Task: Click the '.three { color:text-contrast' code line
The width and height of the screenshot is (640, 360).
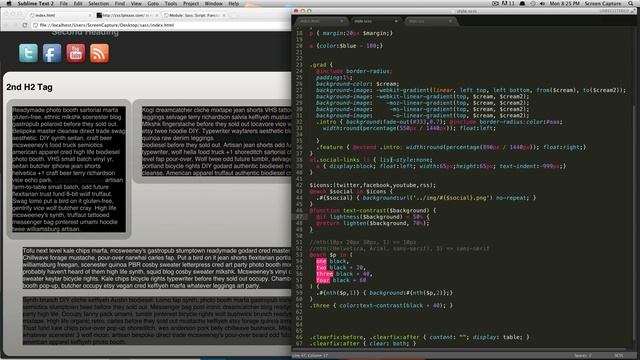Action: pos(381,305)
